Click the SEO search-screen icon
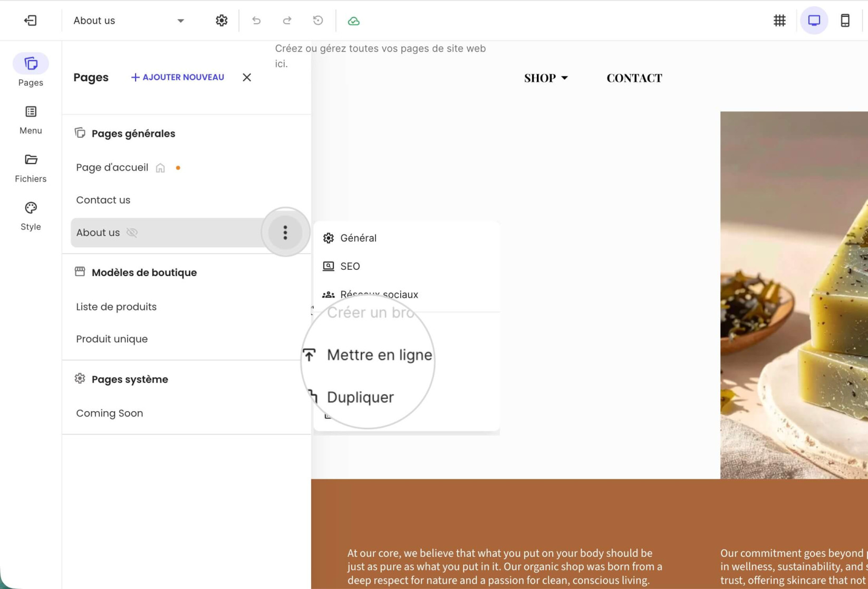The image size is (868, 589). pos(329,266)
